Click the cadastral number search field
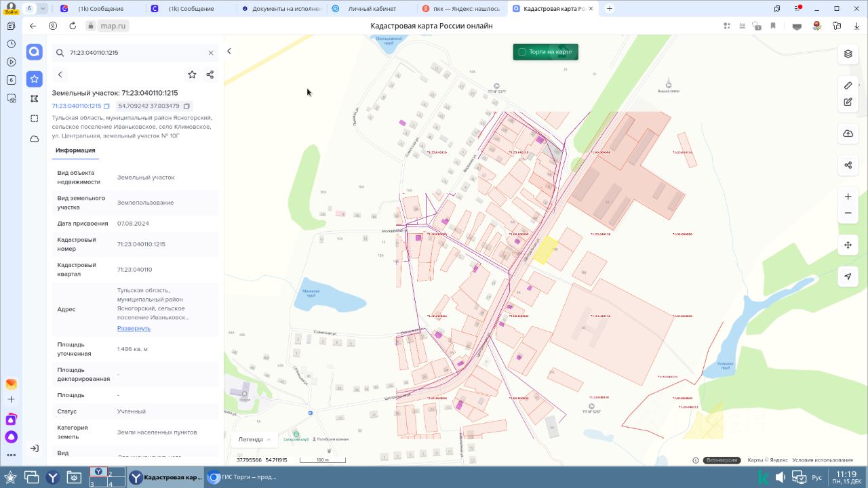This screenshot has width=868, height=488. (136, 52)
